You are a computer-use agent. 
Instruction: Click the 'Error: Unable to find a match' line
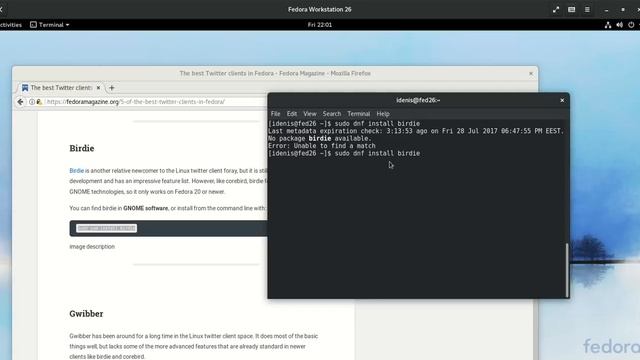click(x=322, y=146)
